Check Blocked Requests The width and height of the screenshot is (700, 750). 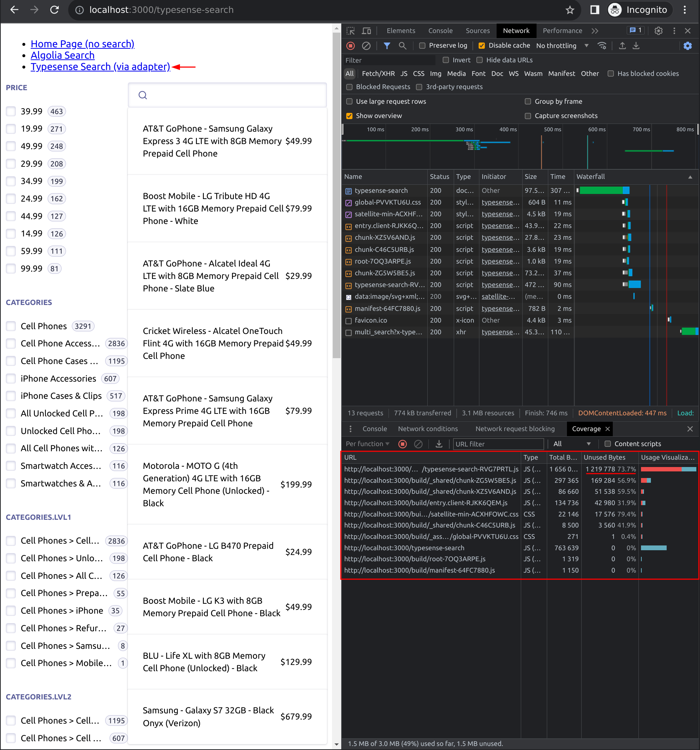[349, 87]
